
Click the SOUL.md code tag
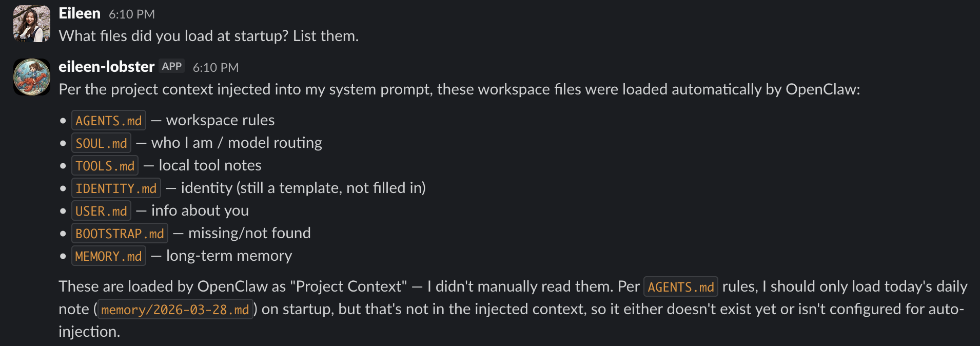(101, 143)
